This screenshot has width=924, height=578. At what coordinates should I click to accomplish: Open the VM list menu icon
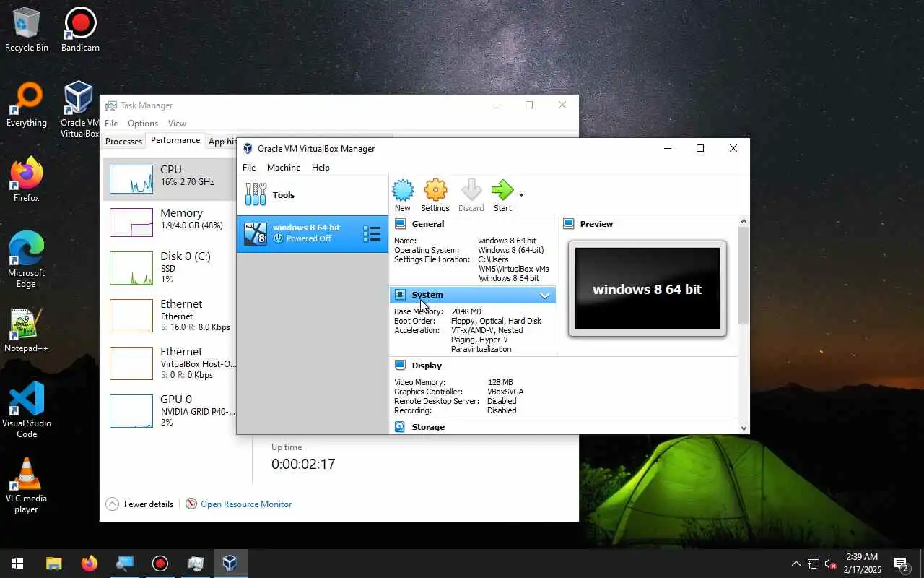[x=372, y=233]
